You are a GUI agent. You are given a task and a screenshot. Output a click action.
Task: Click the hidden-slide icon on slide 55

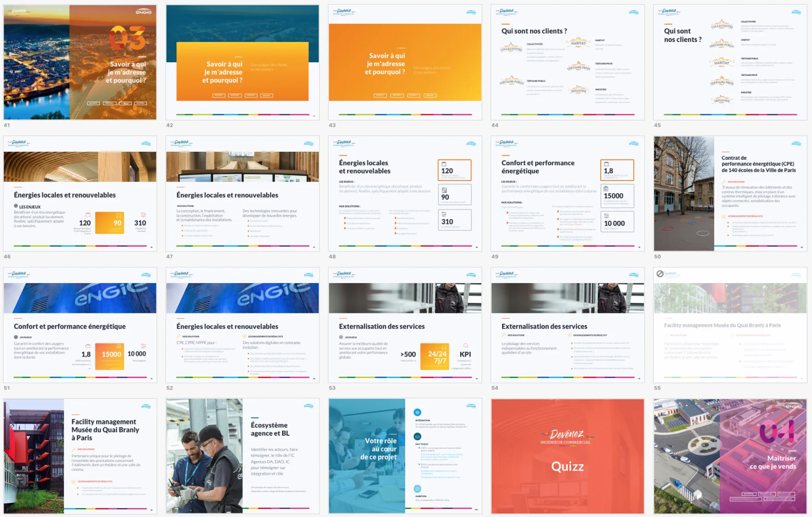point(660,274)
